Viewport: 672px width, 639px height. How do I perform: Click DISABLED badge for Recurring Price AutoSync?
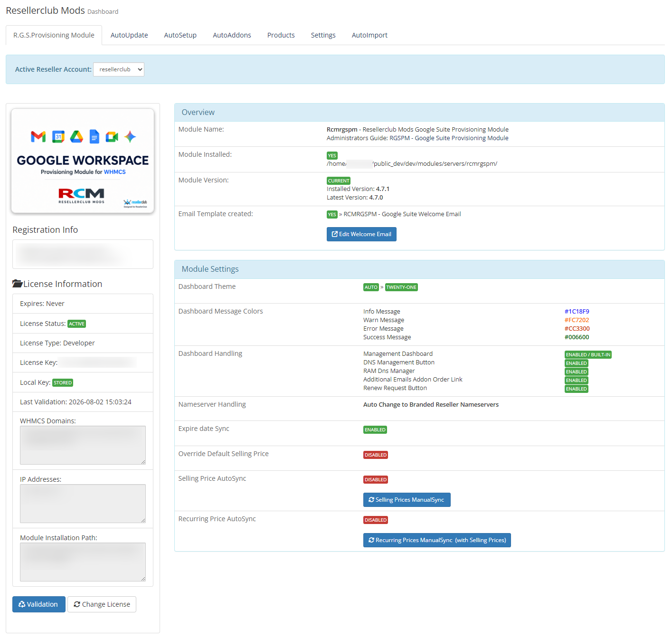click(x=376, y=520)
